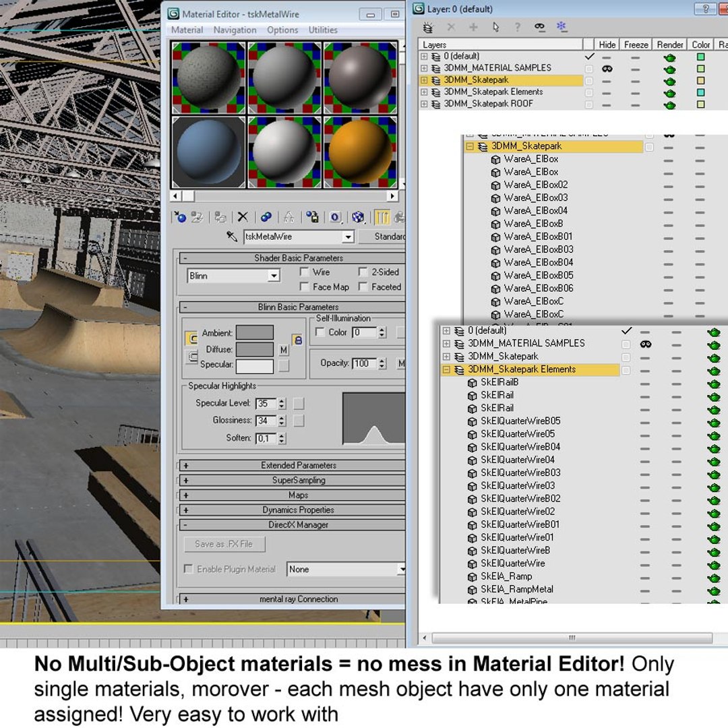Check current-layer box for 3DMM_Skatepark ROOF
The height and width of the screenshot is (728, 728).
(589, 104)
